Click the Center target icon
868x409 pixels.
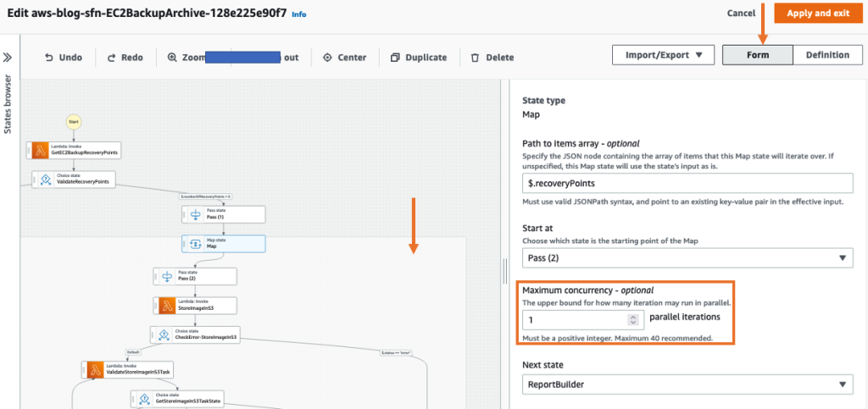[x=327, y=58]
